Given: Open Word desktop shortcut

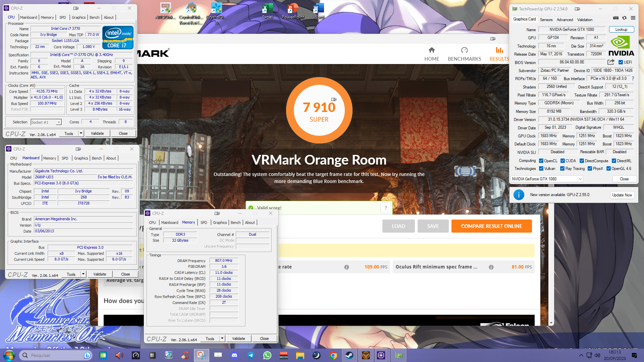Looking at the screenshot, I should click(318, 11).
